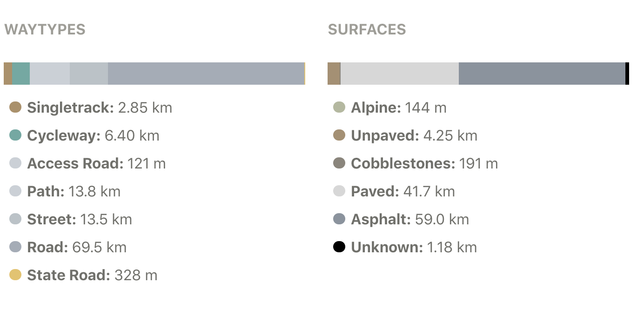Select the Asphalt segment in surfaces bar
Screen dimensions: 644x310
(x=542, y=74)
